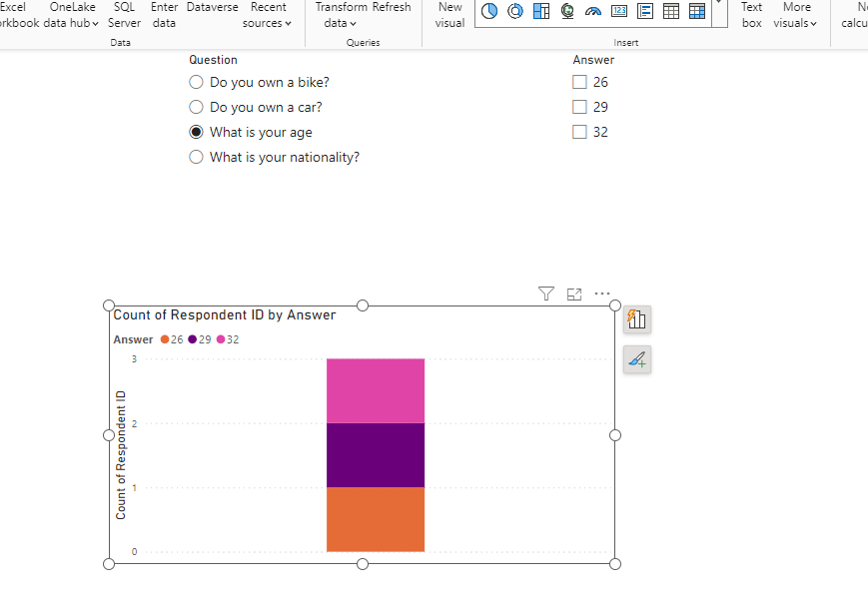Click the 'Count of Respondent ID' axis label
The height and width of the screenshot is (609, 868).
[121, 455]
